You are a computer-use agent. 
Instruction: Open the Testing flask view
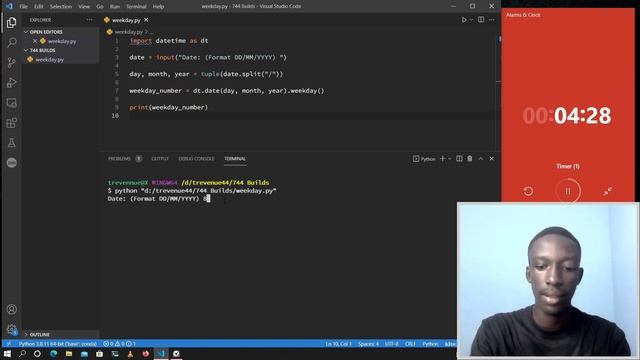[11, 143]
